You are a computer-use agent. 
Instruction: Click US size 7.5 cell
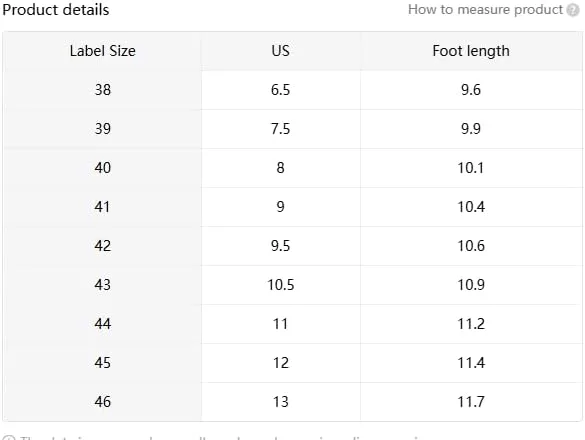281,129
